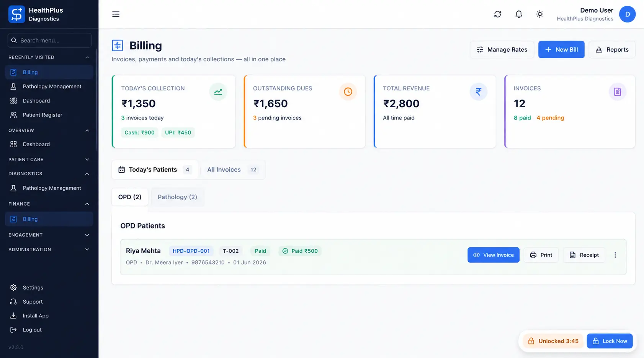
Task: Click the Search menu input field
Action: 49,40
